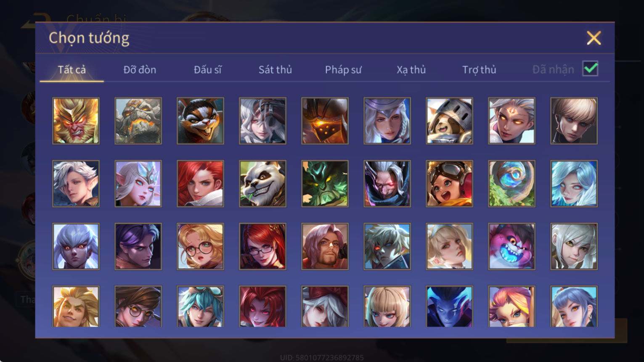Pick the red-haired woman with glasses

(x=262, y=246)
